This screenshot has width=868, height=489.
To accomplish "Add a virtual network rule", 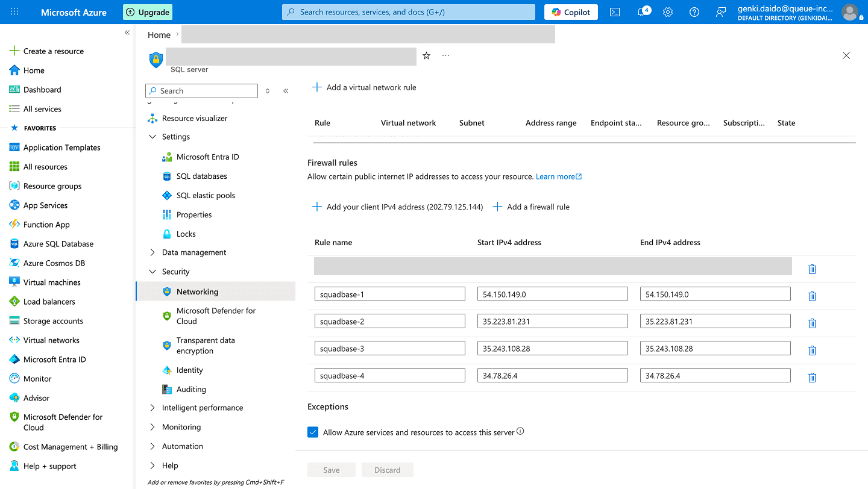I will [x=364, y=87].
